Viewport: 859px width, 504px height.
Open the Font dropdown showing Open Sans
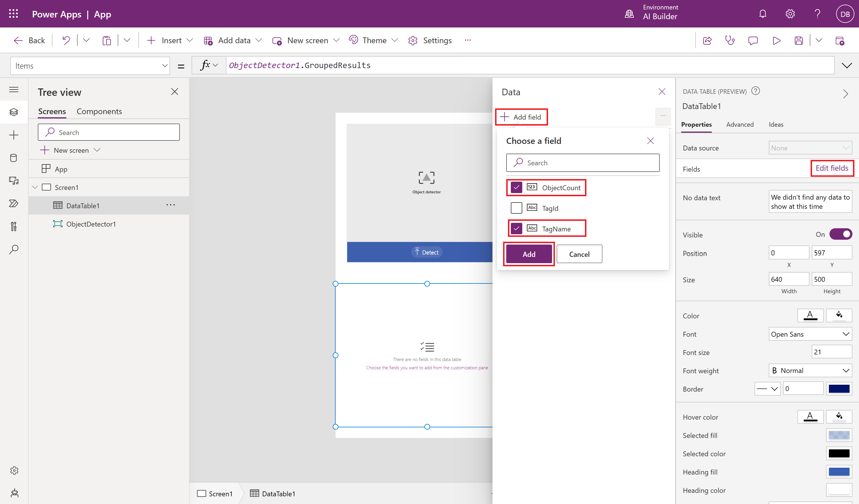click(810, 334)
